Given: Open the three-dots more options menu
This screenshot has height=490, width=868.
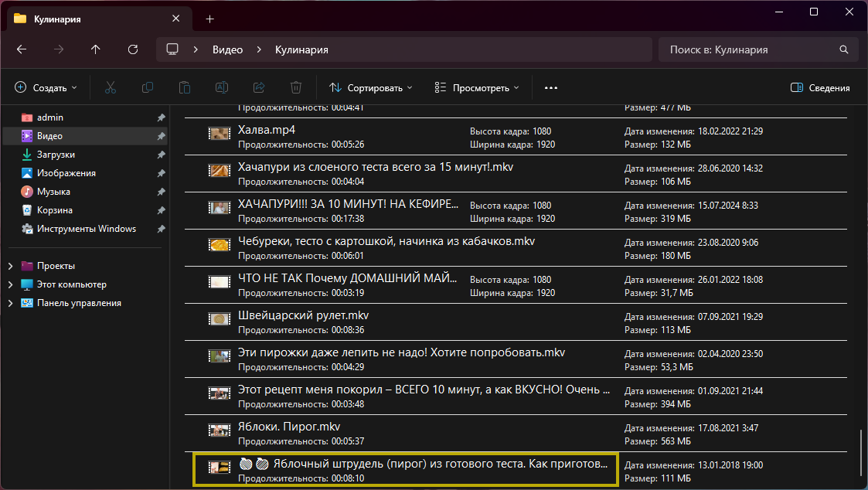Looking at the screenshot, I should point(551,88).
